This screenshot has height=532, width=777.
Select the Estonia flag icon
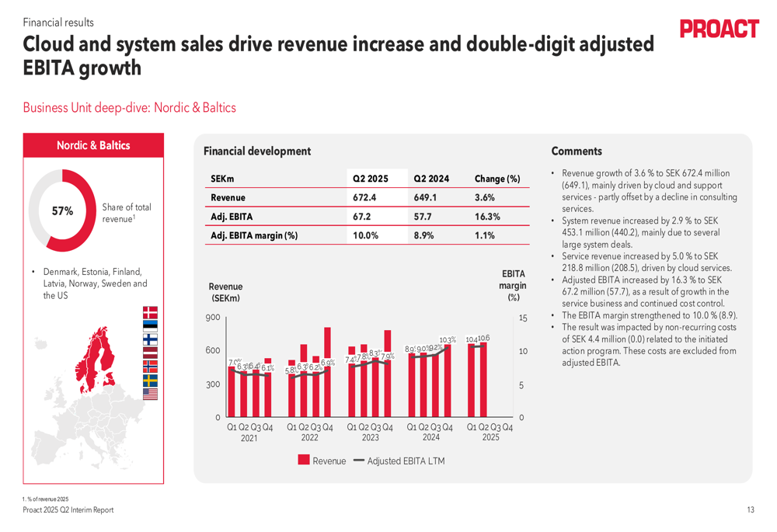(150, 326)
